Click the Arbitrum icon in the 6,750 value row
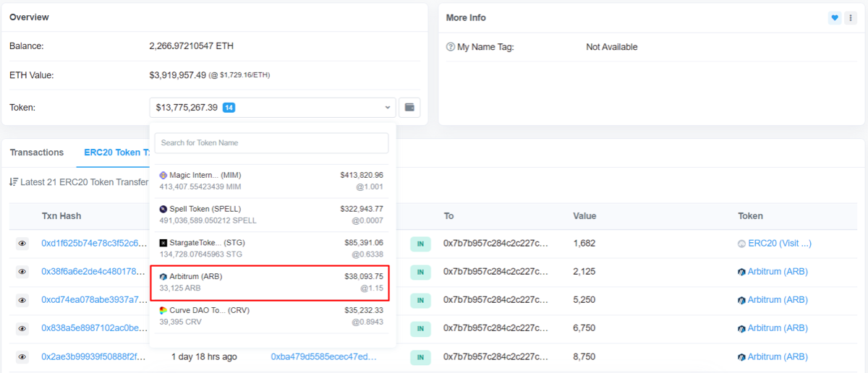This screenshot has width=868, height=373. pos(741,328)
